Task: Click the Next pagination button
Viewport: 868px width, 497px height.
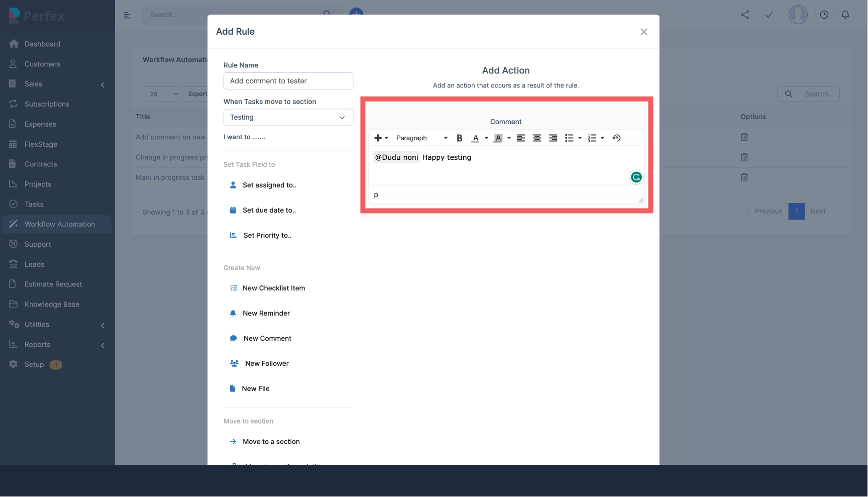Action: [818, 211]
